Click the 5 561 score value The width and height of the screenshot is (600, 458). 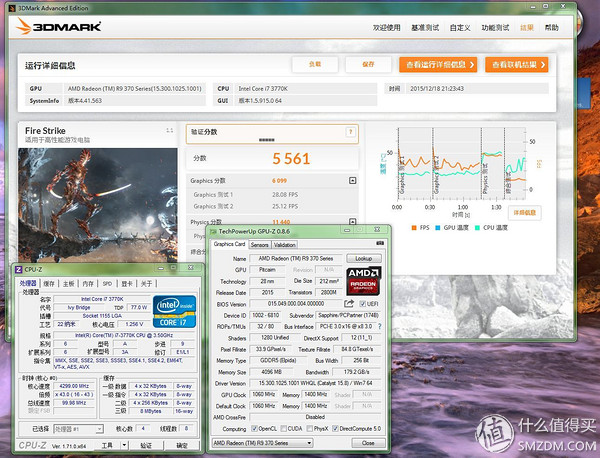[x=291, y=159]
